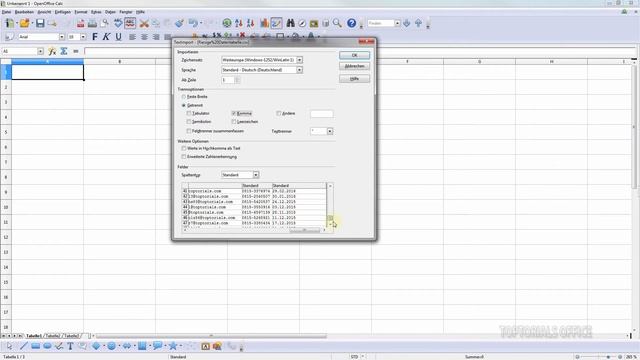Open font name dropdown
The width and height of the screenshot is (640, 360).
click(62, 37)
